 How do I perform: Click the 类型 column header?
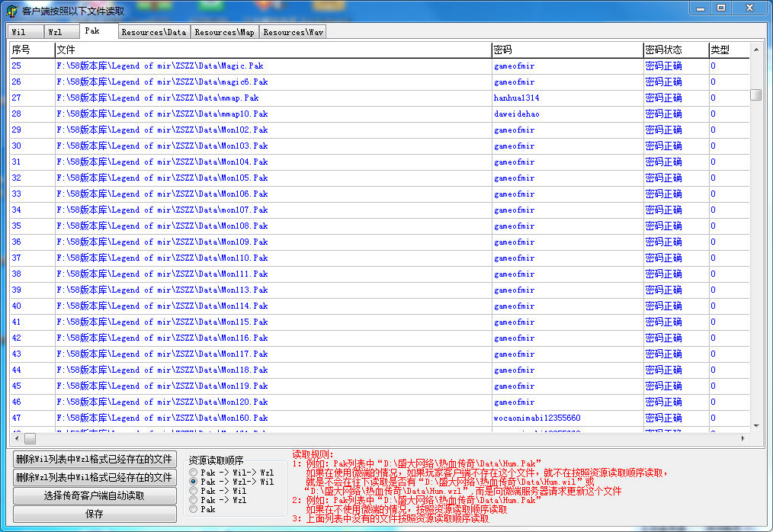pos(729,50)
